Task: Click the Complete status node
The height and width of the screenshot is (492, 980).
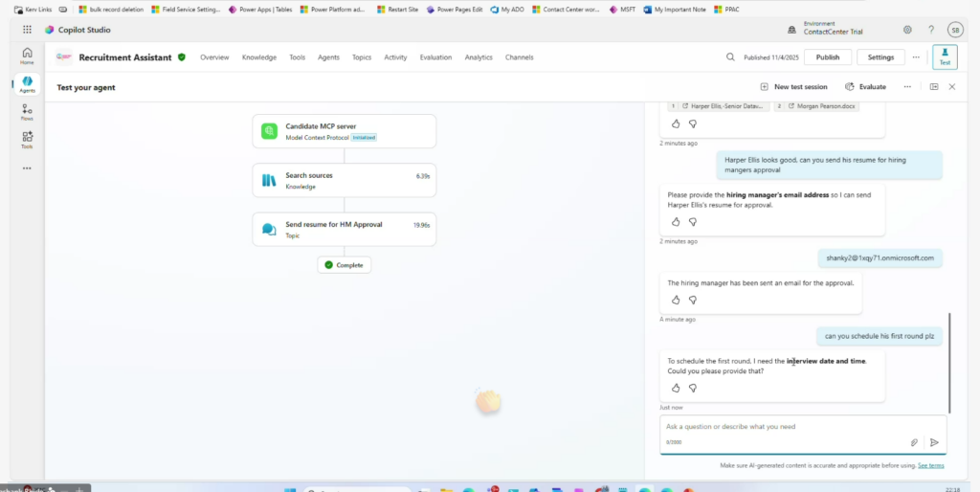Action: point(345,265)
